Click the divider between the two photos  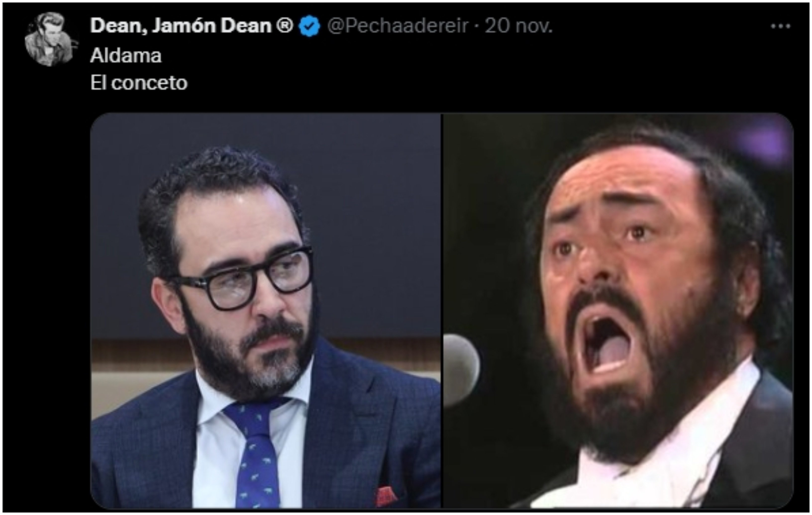(x=441, y=310)
